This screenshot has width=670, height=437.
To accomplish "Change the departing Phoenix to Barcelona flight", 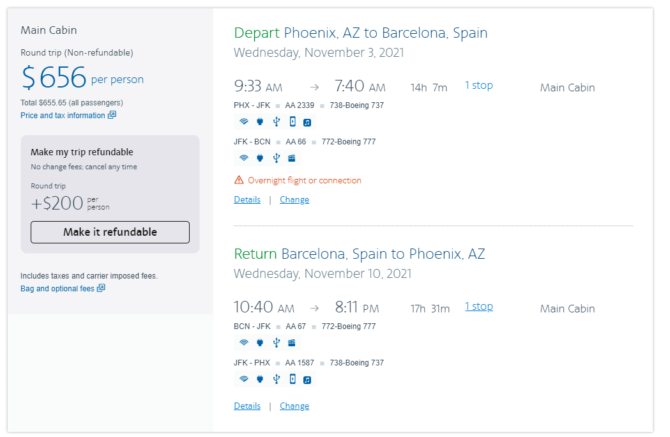I will coord(294,199).
